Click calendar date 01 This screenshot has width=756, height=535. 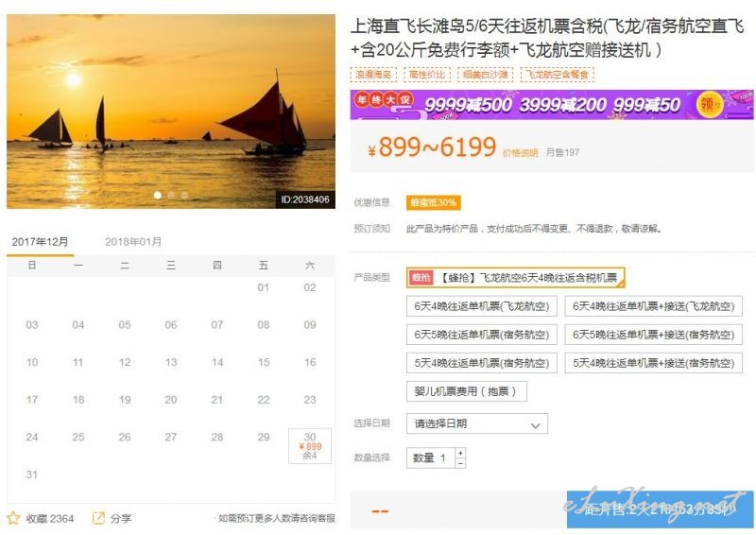pos(264,287)
